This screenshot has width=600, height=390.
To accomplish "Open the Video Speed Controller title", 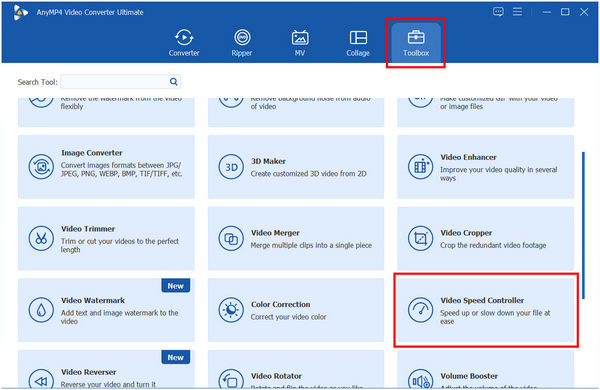I will 482,300.
